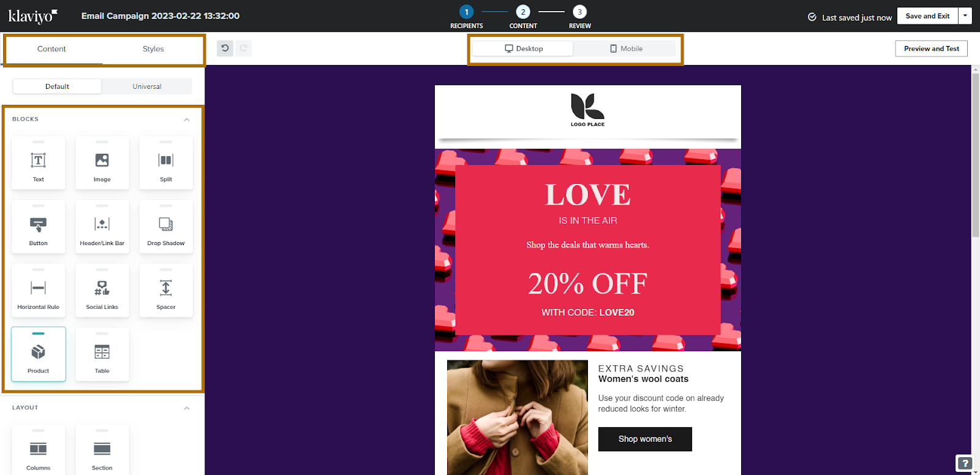
Task: Go to step 2 Content
Action: (x=523, y=17)
